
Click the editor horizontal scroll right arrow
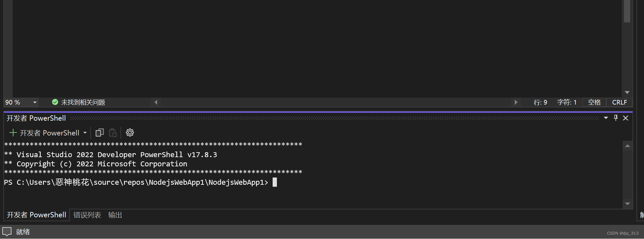516,102
